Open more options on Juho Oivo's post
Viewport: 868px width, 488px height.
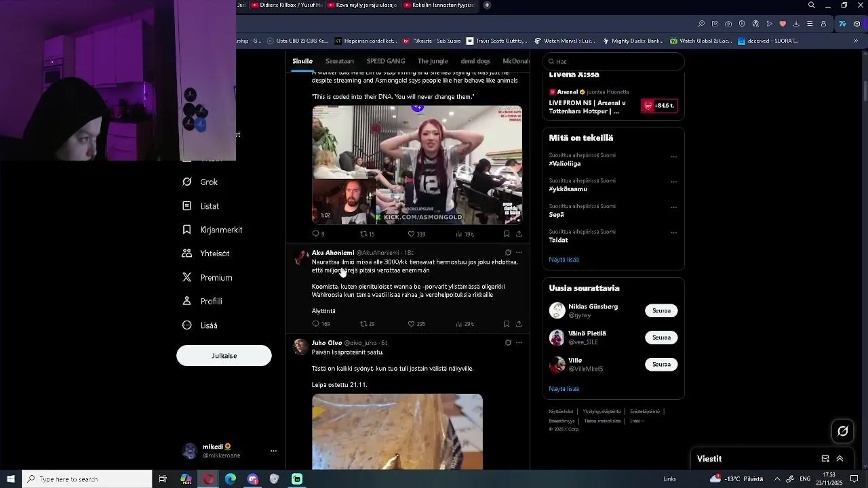point(519,343)
